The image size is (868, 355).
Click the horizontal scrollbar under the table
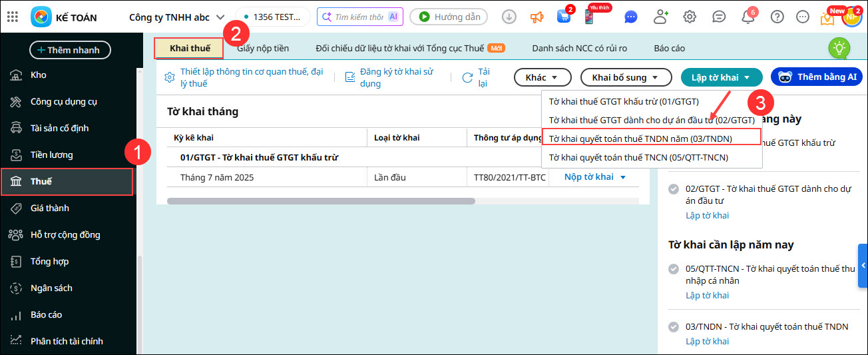[321, 200]
